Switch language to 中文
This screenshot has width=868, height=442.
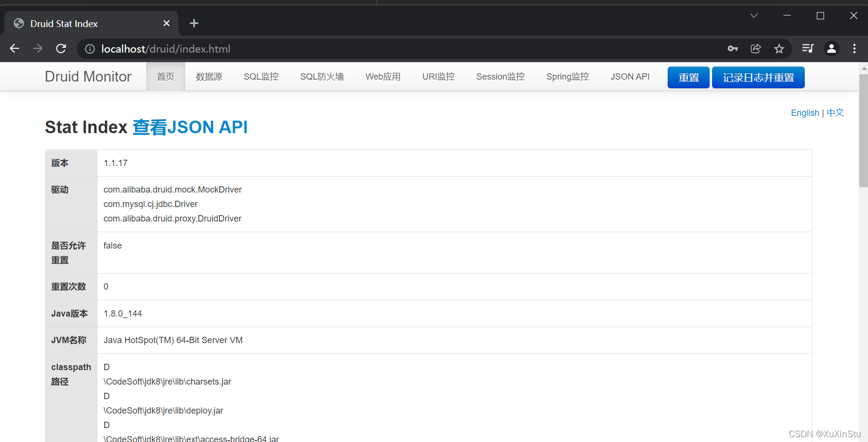click(835, 113)
